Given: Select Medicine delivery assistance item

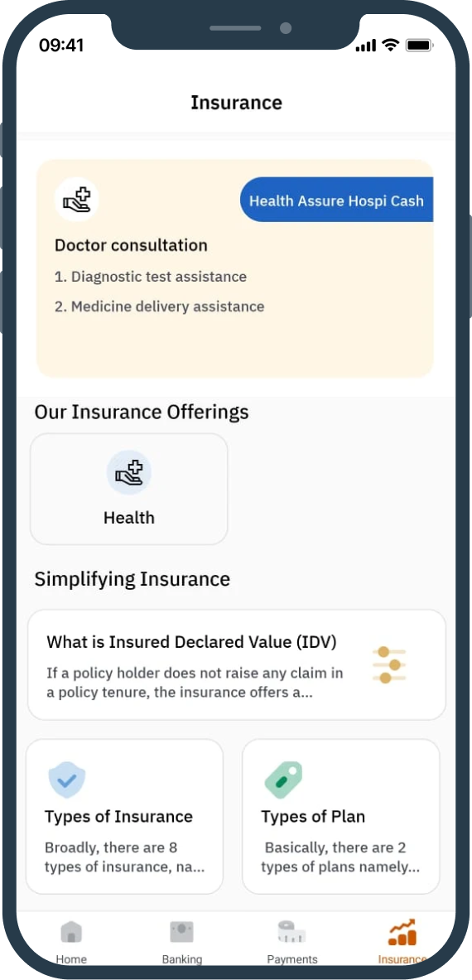Looking at the screenshot, I should click(159, 307).
